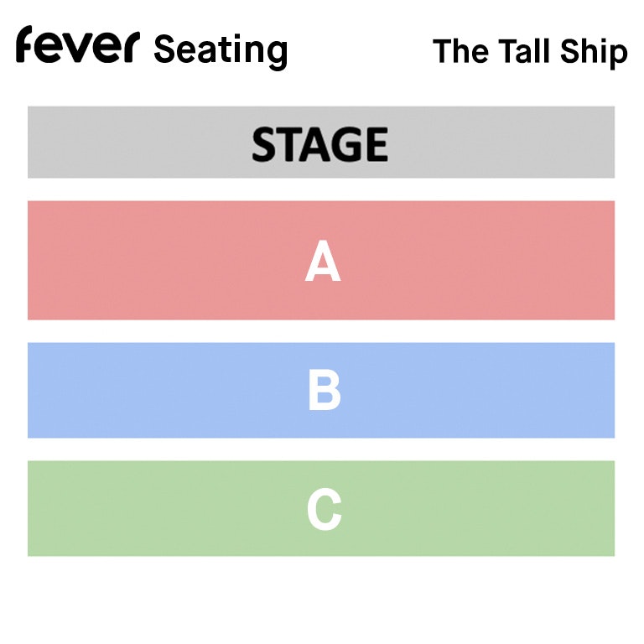644x644 pixels.
Task: Click the white letter B label
Action: (324, 391)
